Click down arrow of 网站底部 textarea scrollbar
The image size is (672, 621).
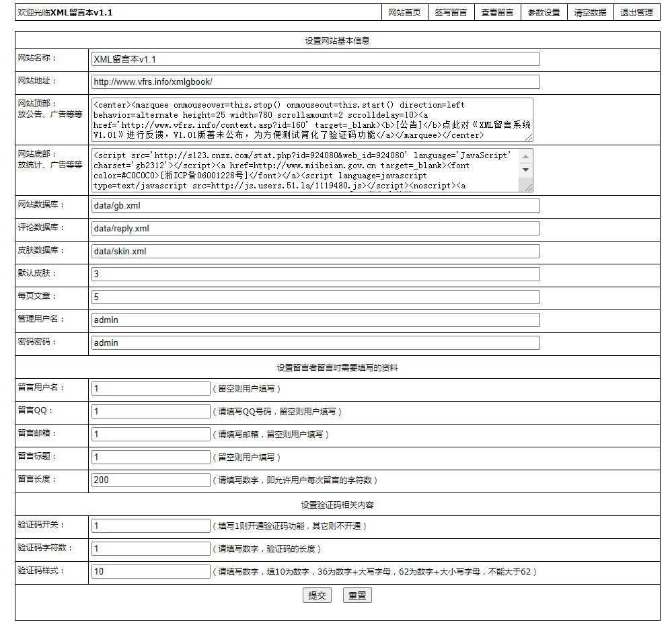pos(526,170)
